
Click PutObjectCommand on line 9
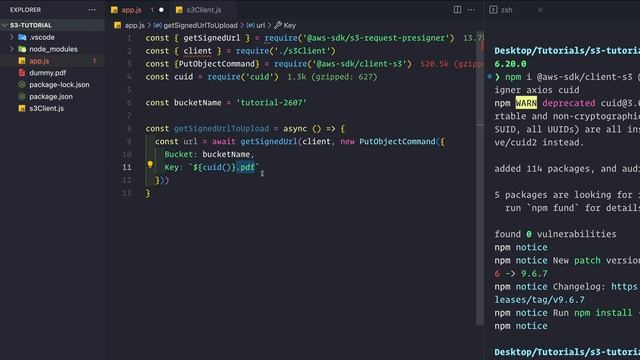[397, 142]
